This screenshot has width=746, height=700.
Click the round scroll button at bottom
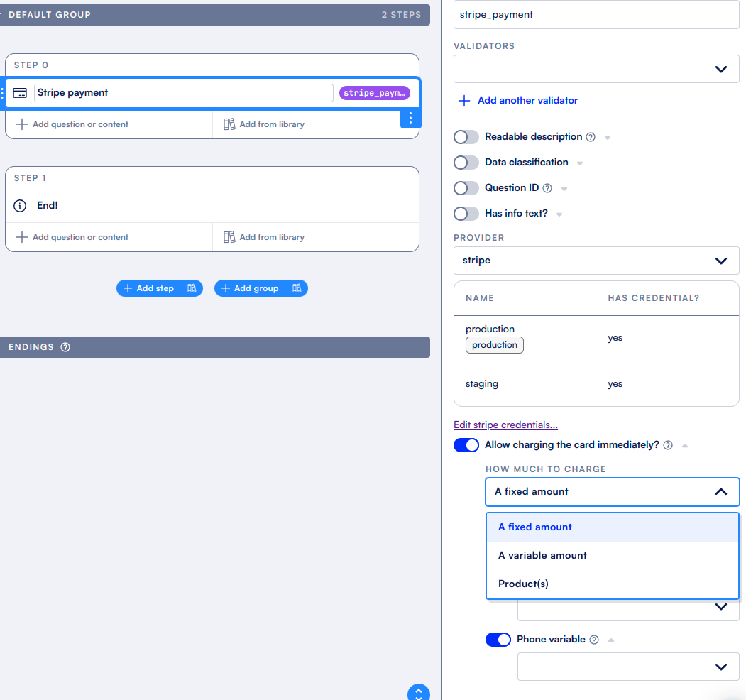tap(419, 692)
